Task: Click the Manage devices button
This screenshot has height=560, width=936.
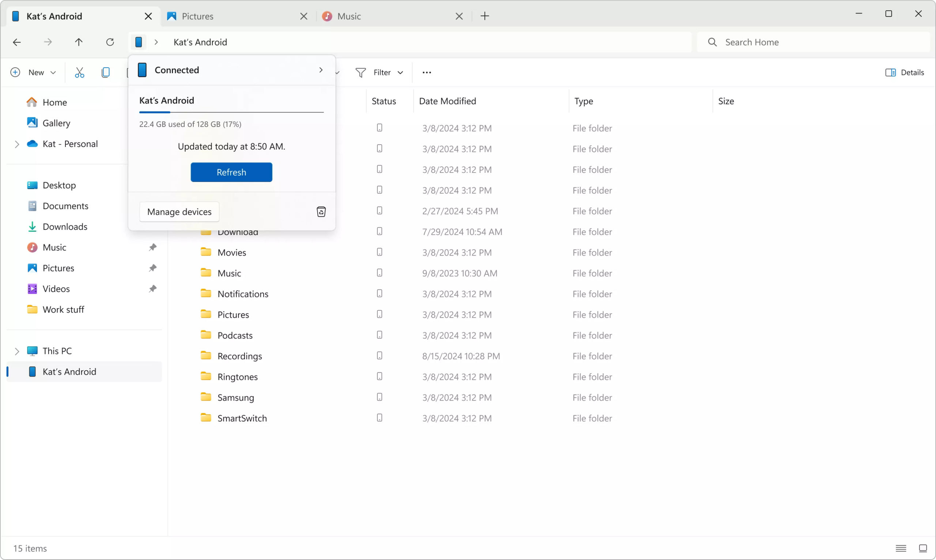Action: point(179,211)
